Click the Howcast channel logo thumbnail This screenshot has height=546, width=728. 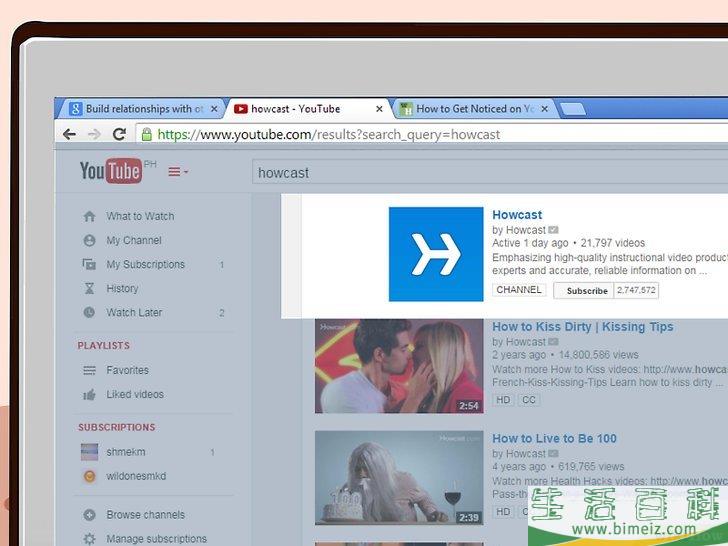[436, 254]
